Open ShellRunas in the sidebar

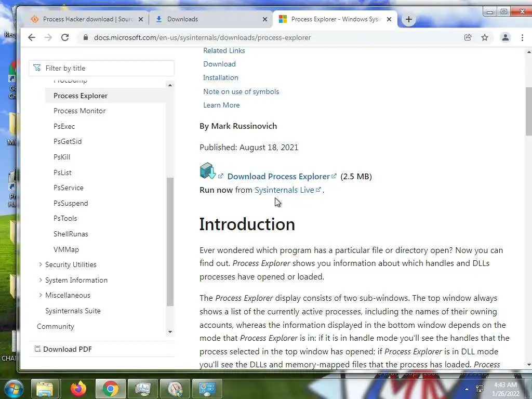pos(71,234)
